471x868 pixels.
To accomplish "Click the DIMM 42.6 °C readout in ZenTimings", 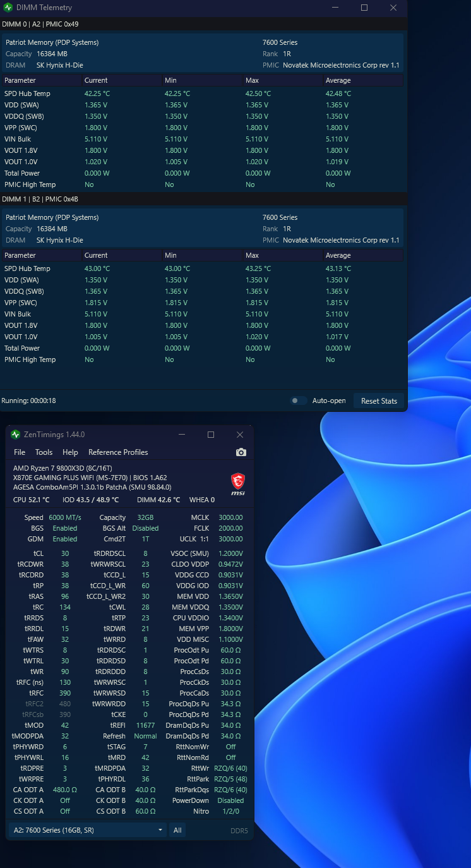I will (x=158, y=500).
